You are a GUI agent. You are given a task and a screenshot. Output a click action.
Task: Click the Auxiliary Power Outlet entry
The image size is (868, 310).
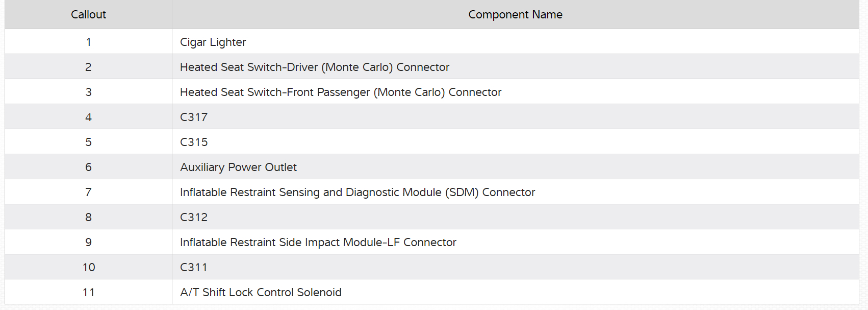[238, 168]
